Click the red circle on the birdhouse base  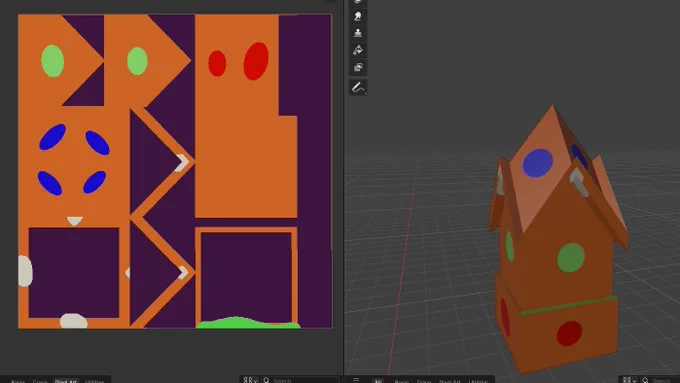pos(569,333)
